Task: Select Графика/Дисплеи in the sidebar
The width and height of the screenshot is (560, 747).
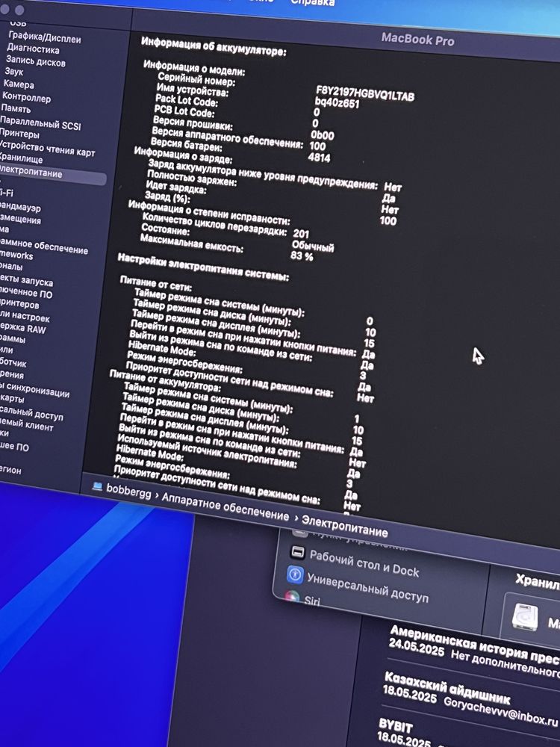Action: pos(44,37)
